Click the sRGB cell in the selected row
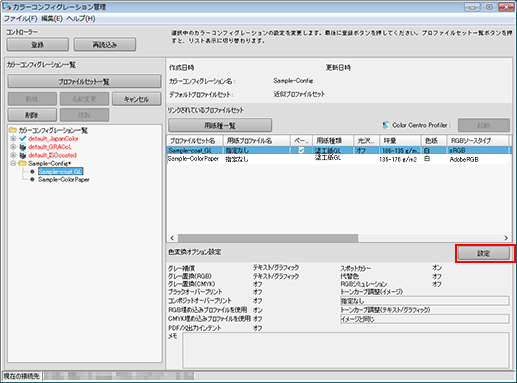The height and width of the screenshot is (383, 517). pos(457,150)
